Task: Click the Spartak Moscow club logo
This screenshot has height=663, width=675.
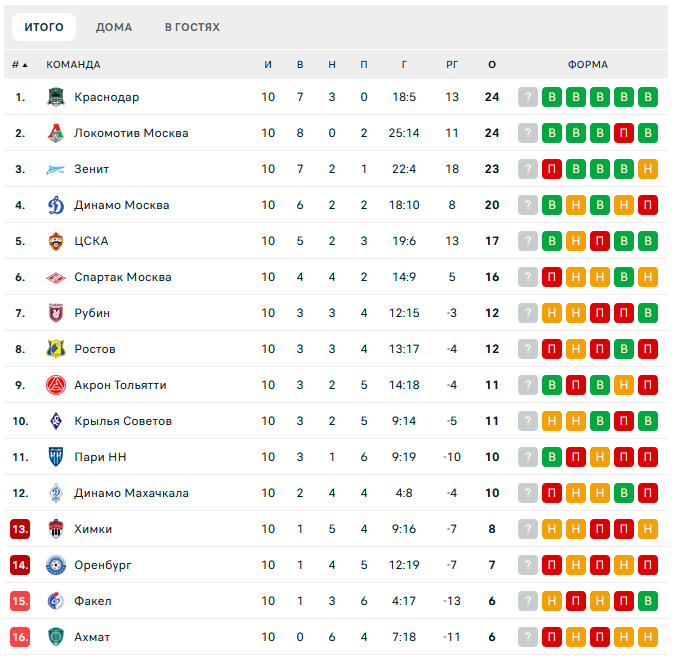Action: pyautogui.click(x=56, y=277)
